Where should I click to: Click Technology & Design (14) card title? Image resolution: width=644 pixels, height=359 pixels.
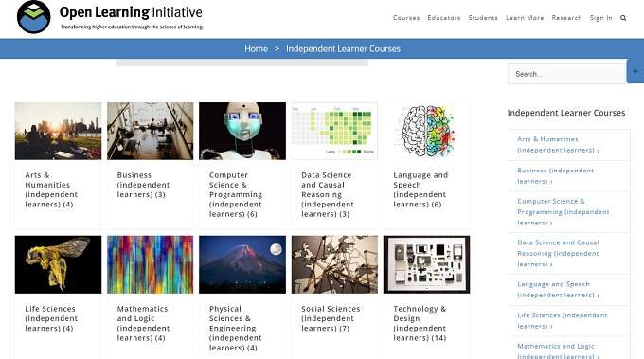pos(420,323)
